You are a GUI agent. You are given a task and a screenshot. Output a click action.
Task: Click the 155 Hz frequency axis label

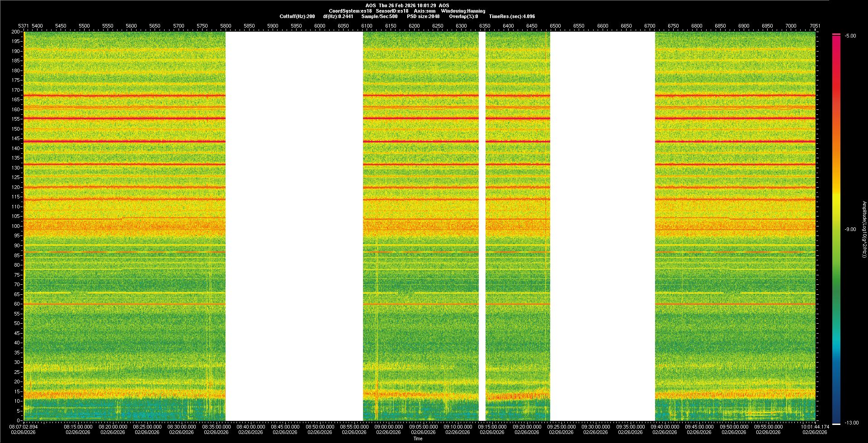point(16,119)
